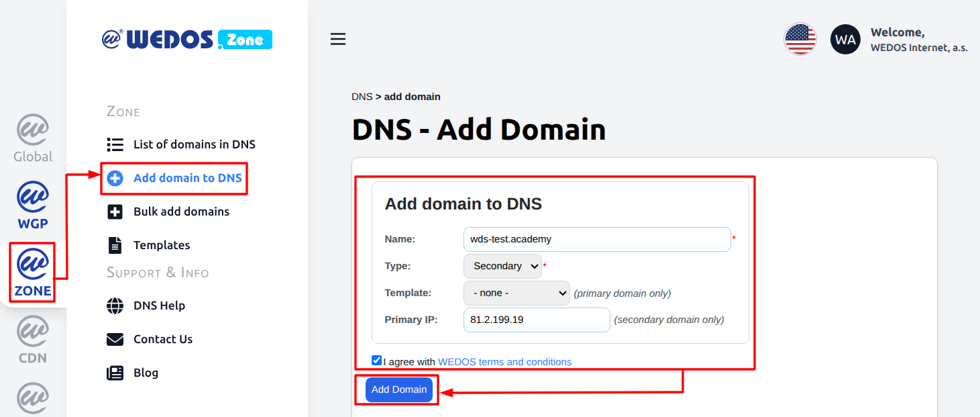Click the Name field with wds-test.academy
The height and width of the screenshot is (417, 980).
point(597,239)
